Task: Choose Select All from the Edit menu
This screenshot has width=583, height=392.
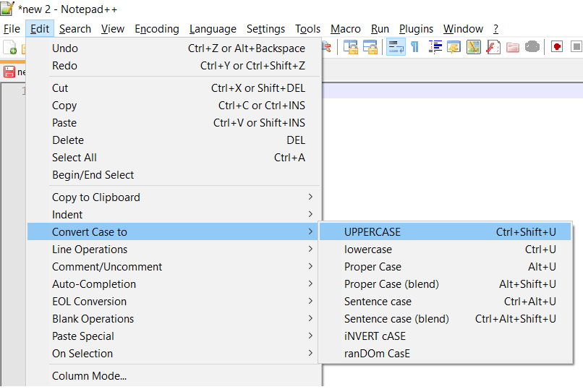Action: 174,158
